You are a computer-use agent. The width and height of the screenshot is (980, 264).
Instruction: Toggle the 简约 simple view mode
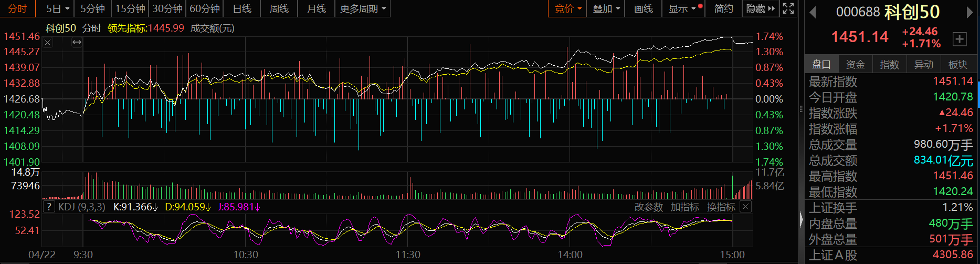click(723, 8)
